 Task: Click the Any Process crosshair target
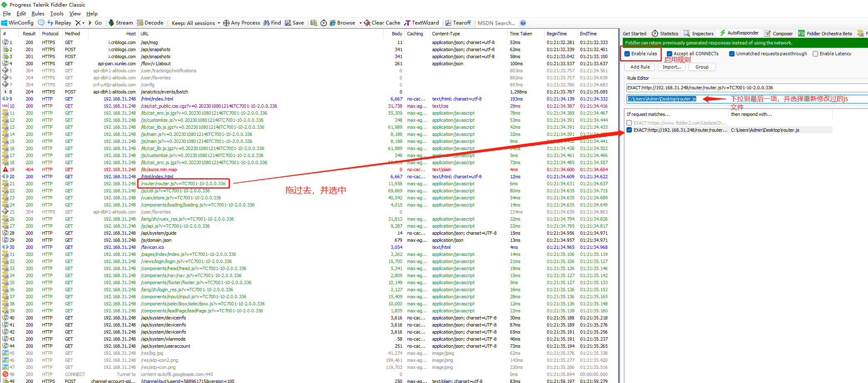click(x=242, y=23)
